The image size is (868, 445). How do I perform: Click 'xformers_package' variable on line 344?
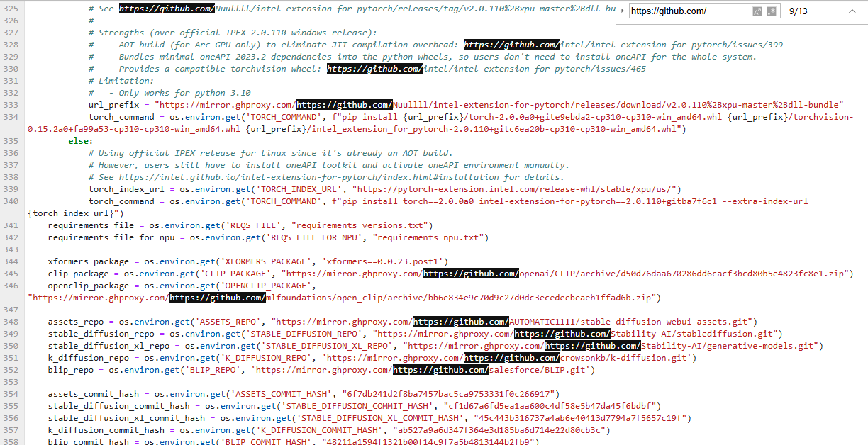coord(89,261)
